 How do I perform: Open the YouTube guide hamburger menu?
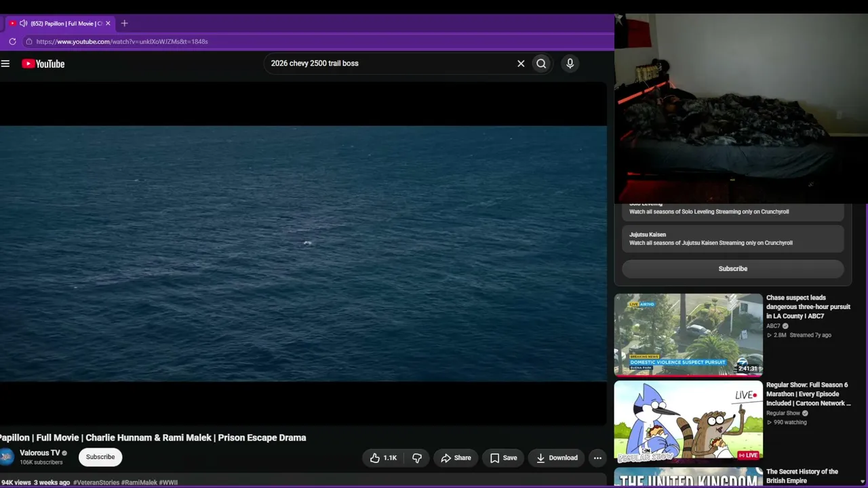tap(5, 64)
